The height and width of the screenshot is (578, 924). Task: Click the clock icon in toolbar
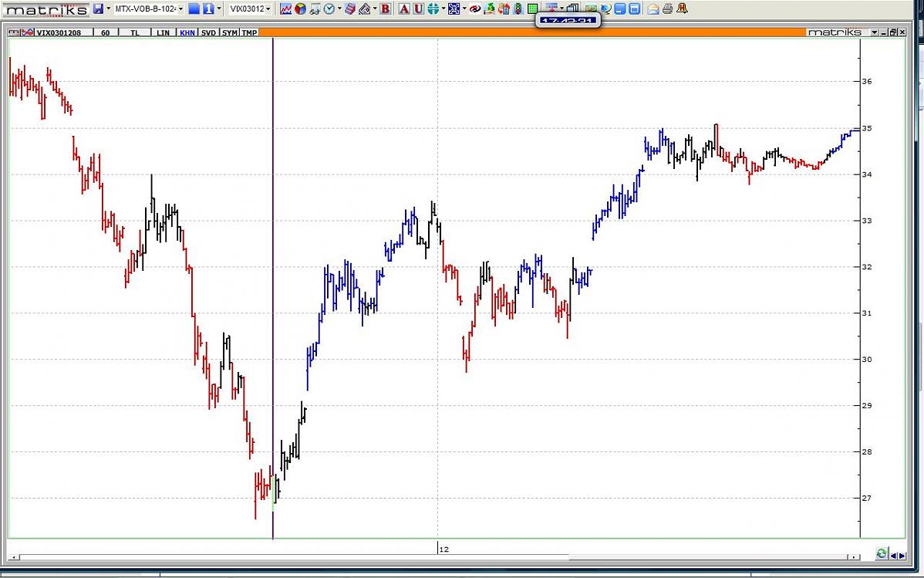click(x=329, y=8)
